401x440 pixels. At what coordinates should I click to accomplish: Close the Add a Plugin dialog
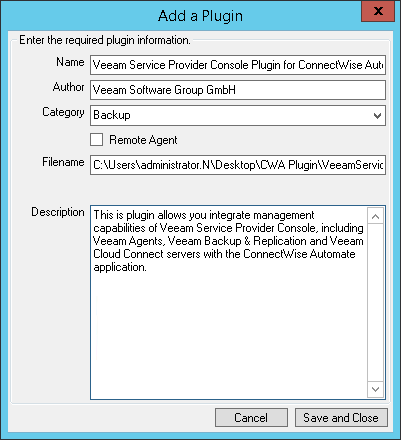tap(378, 11)
